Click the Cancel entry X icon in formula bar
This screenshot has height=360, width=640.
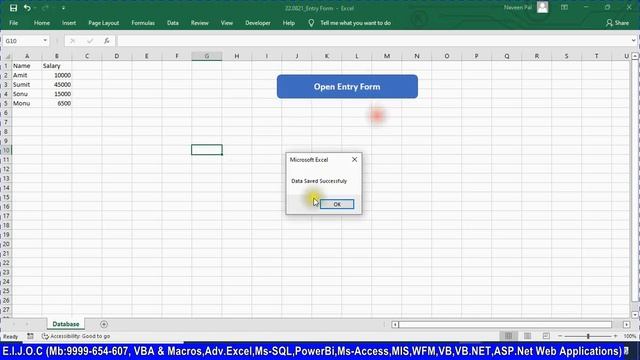(72, 41)
